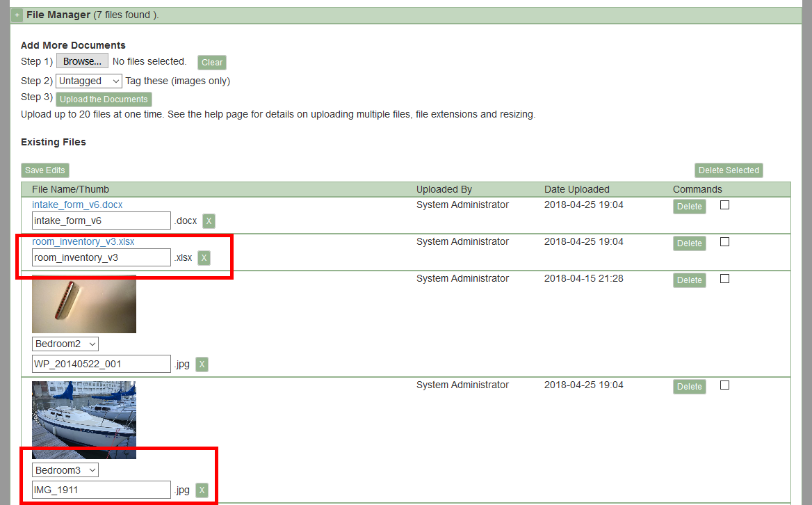Viewport: 812px width, 505px height.
Task: Click Upload the Documents button
Action: point(104,99)
